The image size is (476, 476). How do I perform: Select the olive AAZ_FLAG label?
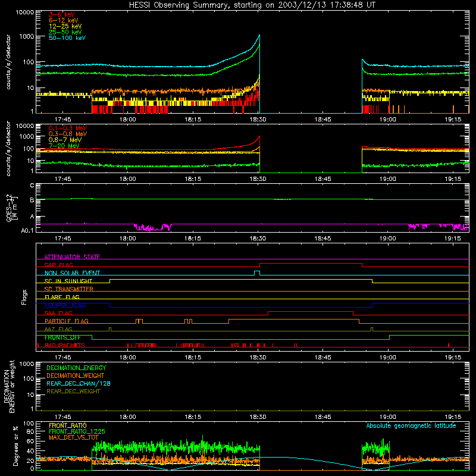coord(58,329)
